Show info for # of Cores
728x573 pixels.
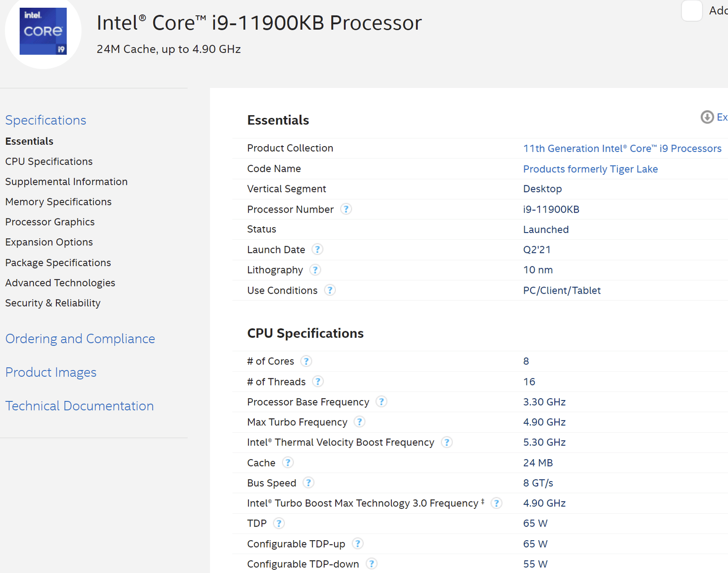307,361
